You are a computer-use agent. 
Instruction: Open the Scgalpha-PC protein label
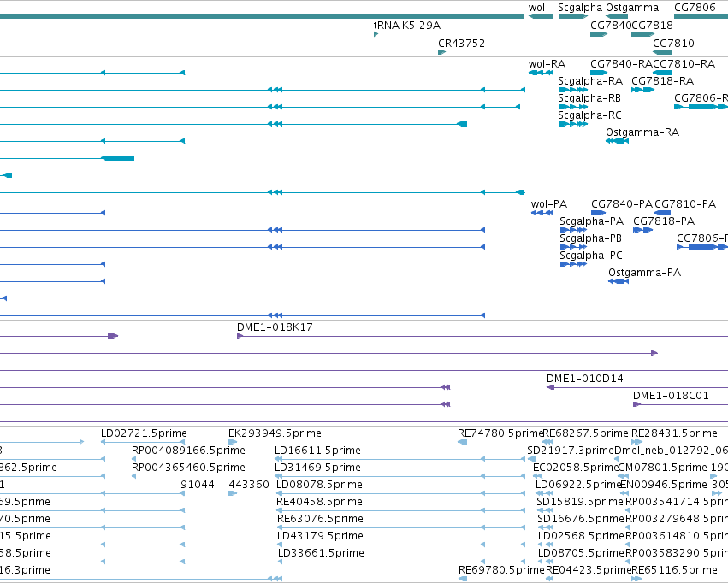(x=591, y=256)
